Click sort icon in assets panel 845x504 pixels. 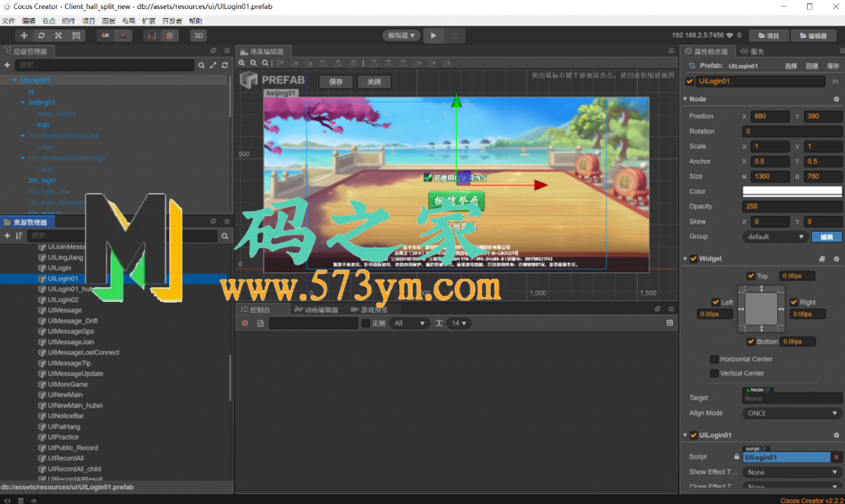coord(19,236)
